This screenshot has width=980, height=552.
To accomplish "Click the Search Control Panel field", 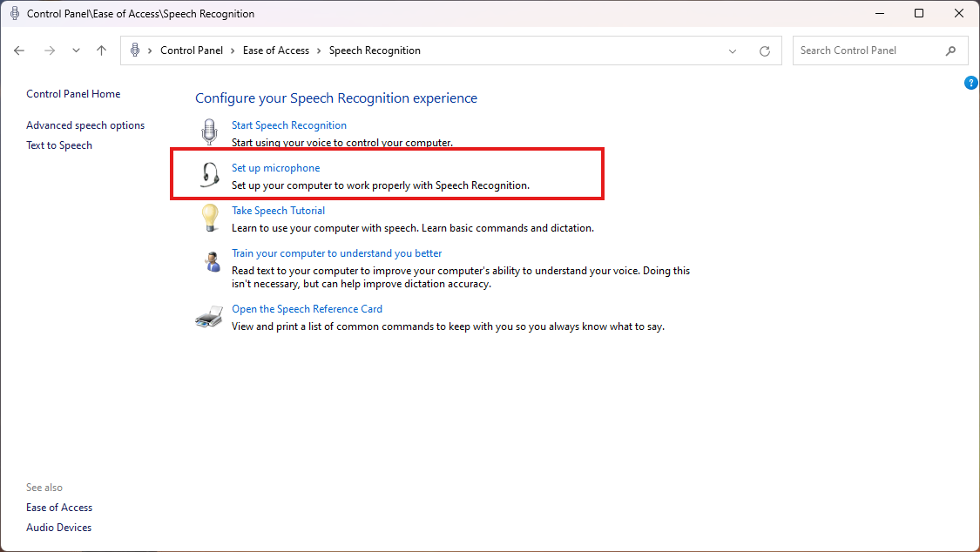I will click(869, 50).
